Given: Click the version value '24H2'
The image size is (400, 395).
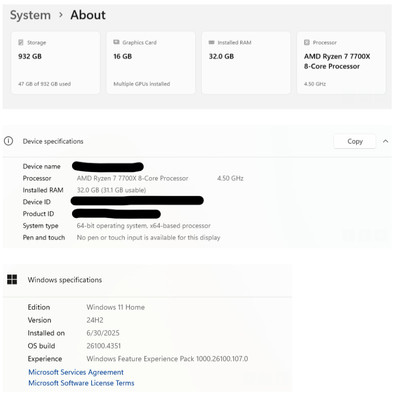Looking at the screenshot, I should pyautogui.click(x=95, y=320).
